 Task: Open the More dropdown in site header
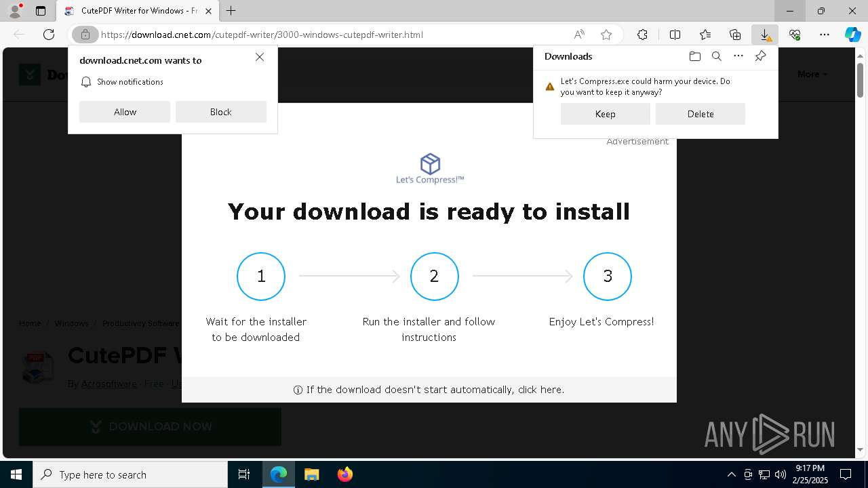(812, 74)
